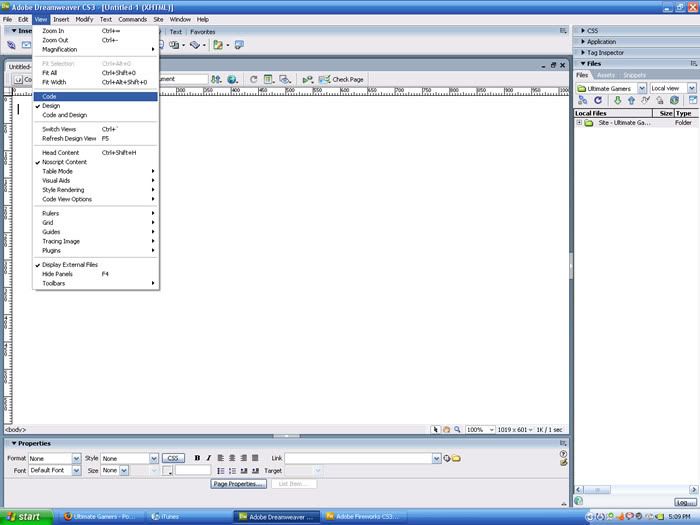Click the Validate Markup icon
This screenshot has height=525, width=700.
pos(308,79)
